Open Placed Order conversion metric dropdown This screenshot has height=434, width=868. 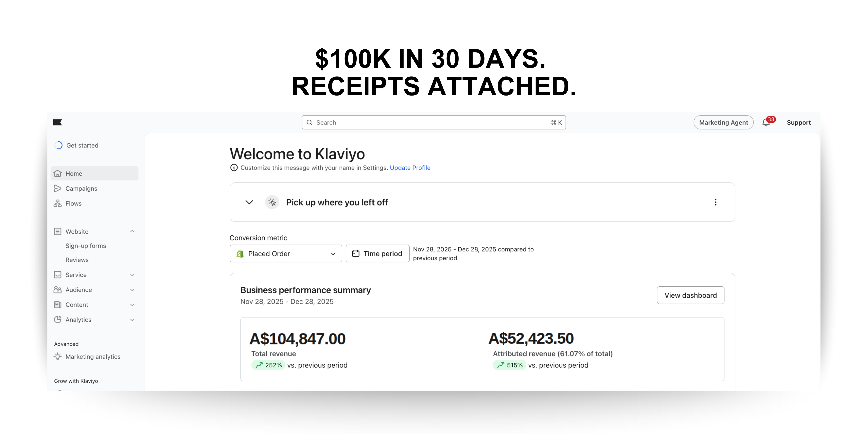pyautogui.click(x=286, y=254)
